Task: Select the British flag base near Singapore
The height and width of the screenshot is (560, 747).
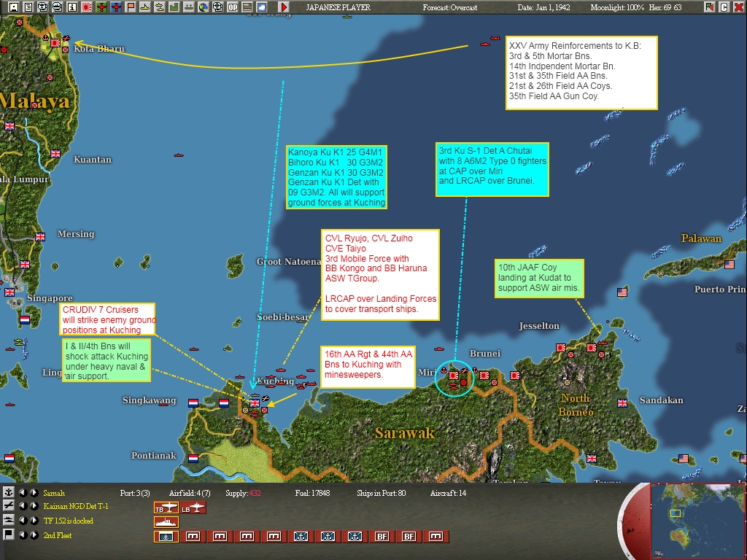Action: 9,292
